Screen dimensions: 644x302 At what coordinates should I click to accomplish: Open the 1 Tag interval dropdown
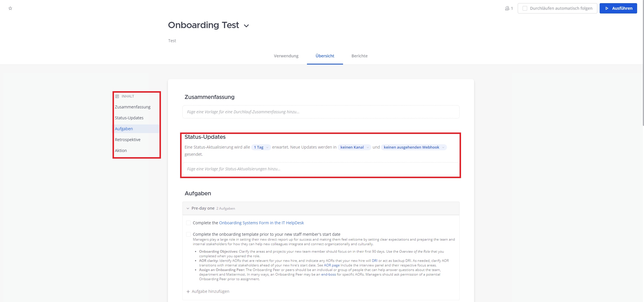pos(261,147)
